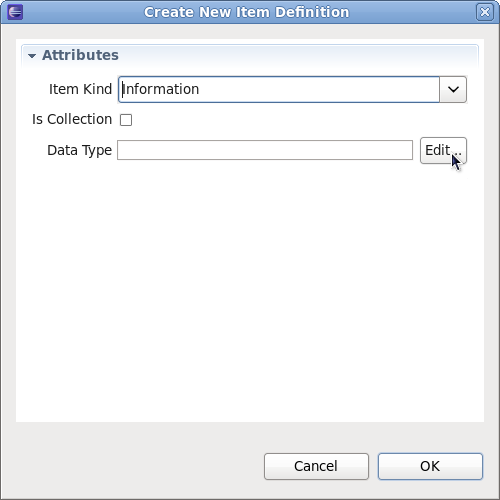
Task: Close the Create New Item Definition dialog
Action: (485, 12)
